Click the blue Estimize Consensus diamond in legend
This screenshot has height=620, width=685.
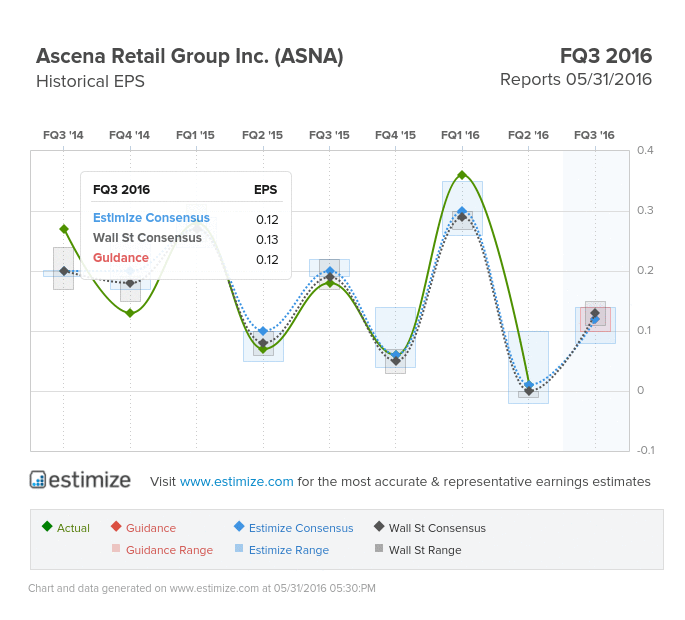click(239, 526)
